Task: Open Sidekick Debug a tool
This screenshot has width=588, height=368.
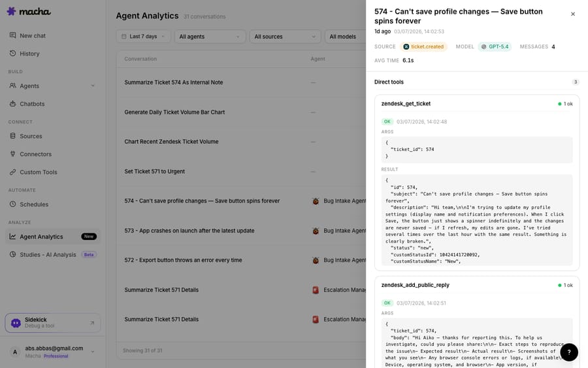Action: click(x=52, y=323)
